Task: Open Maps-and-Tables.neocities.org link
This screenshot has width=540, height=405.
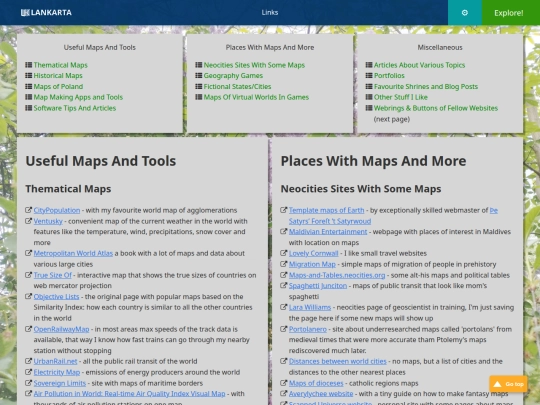Action: 337,275
